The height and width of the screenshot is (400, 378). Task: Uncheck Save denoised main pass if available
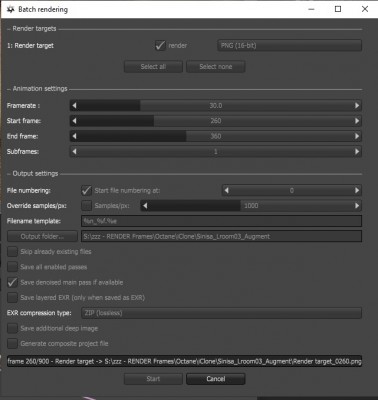coord(12,282)
